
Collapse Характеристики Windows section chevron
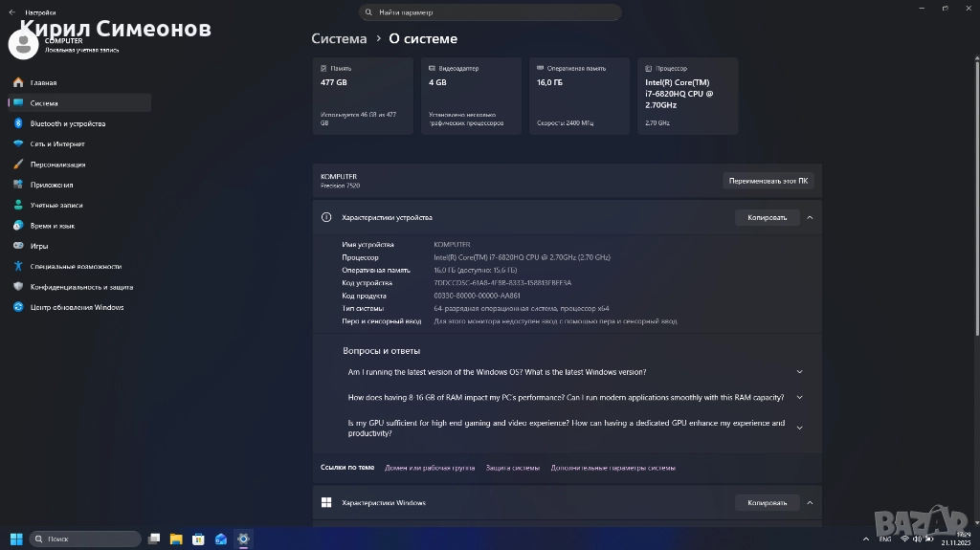(x=810, y=503)
